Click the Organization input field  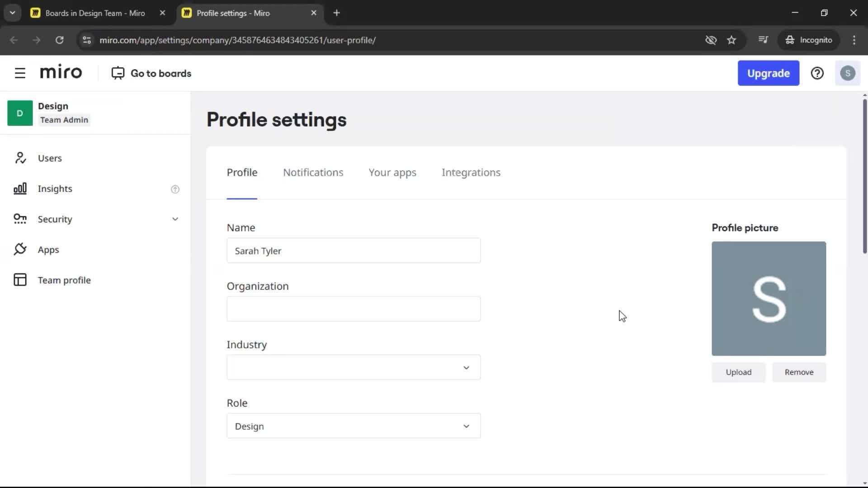point(354,309)
